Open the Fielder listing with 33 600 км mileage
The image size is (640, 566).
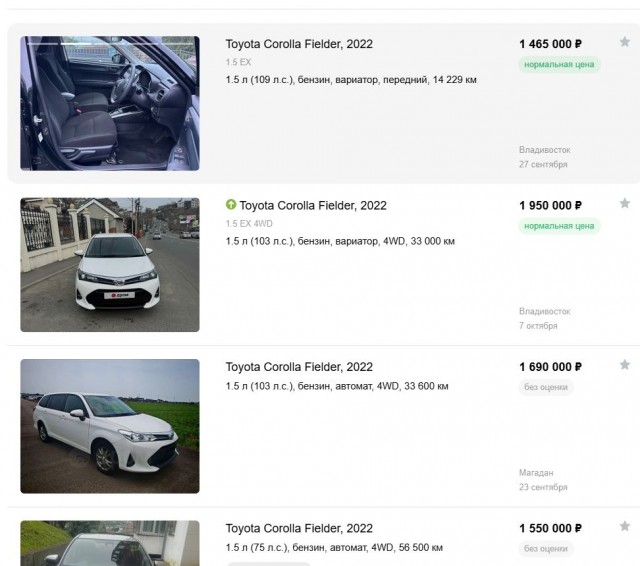299,367
